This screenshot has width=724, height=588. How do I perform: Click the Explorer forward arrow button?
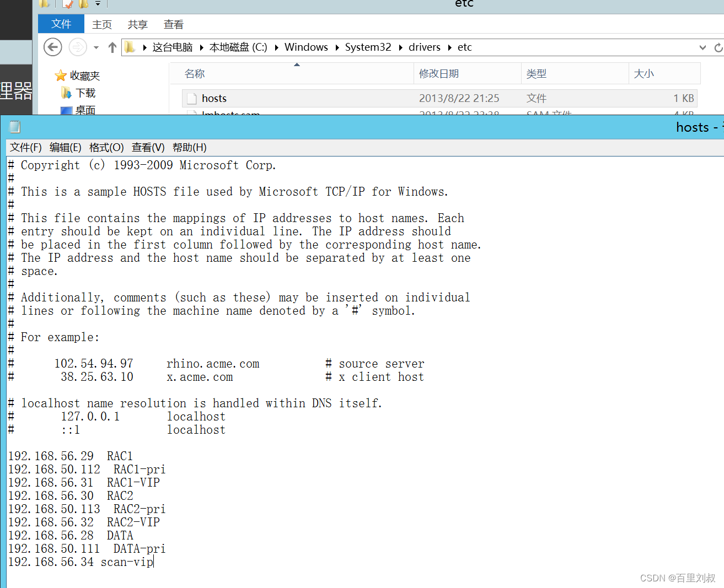pos(78,47)
